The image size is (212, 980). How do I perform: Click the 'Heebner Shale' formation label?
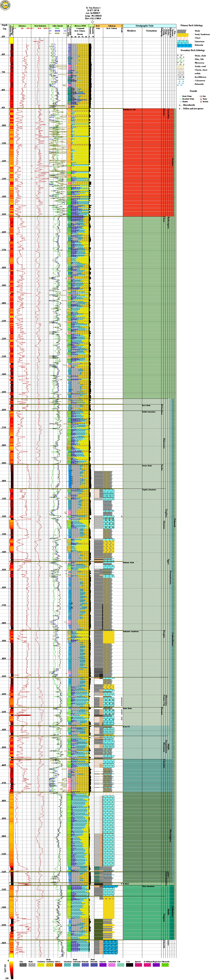pyautogui.click(x=129, y=562)
